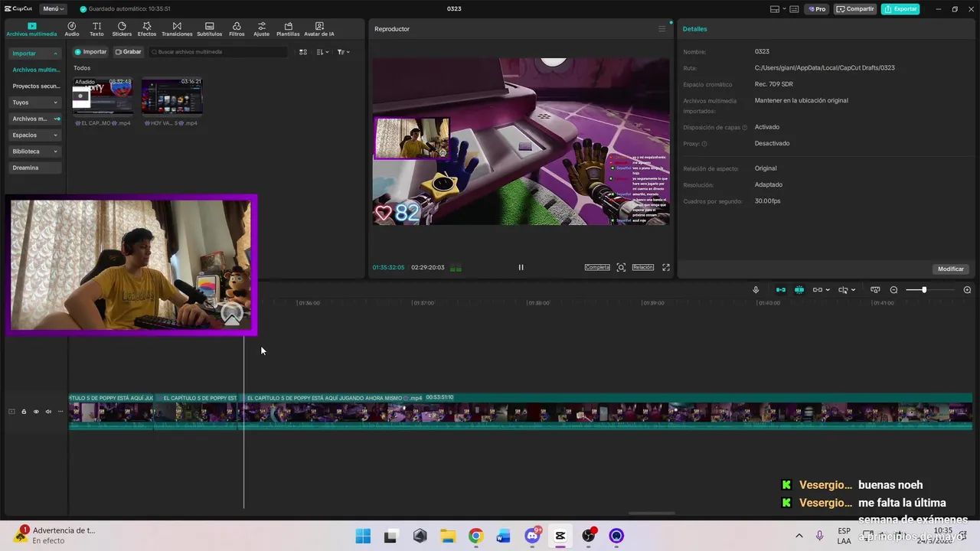Click the player screenshot crop icon
The height and width of the screenshot is (551, 980).
pos(621,267)
